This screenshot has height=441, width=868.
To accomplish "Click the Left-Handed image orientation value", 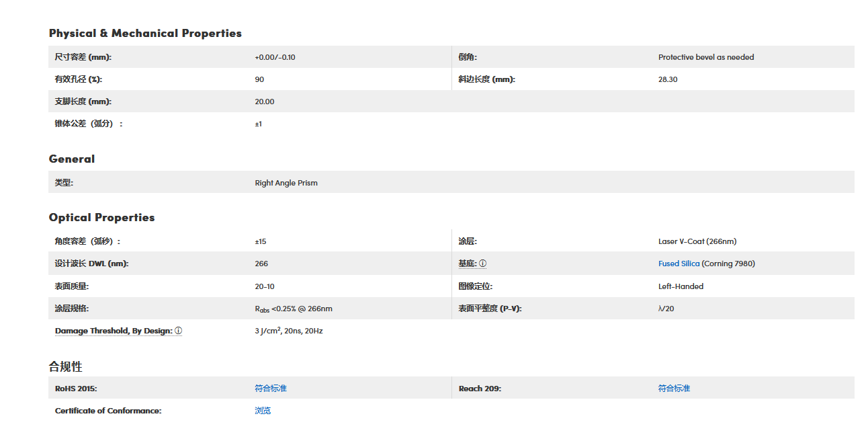I will tap(681, 286).
